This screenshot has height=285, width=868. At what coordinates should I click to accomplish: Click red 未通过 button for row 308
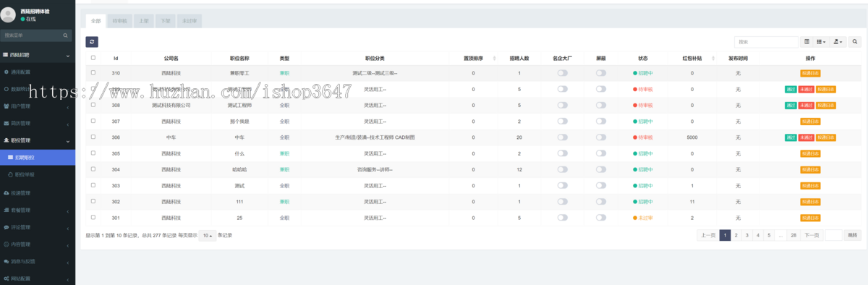[x=806, y=106]
